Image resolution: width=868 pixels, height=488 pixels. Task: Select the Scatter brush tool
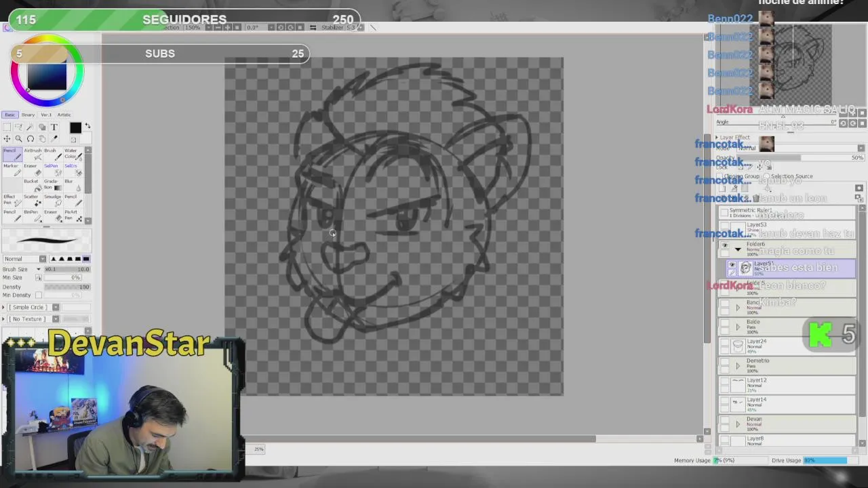coord(31,201)
